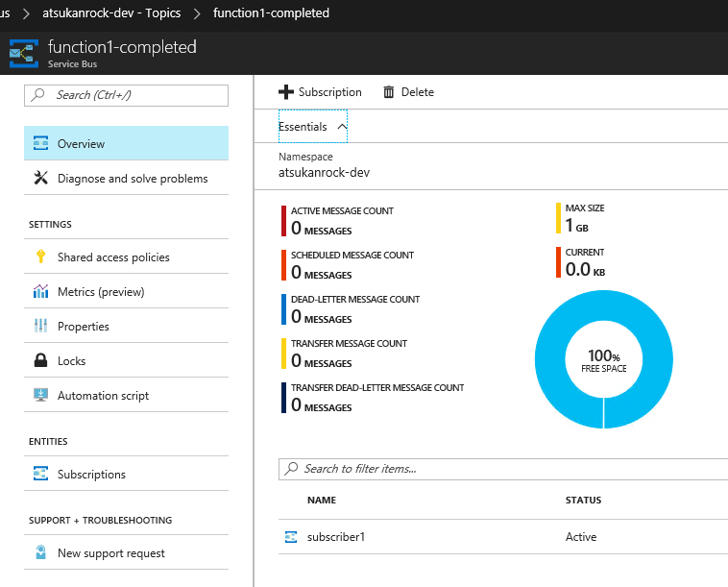Click breadcrumb chevron before function1-completed
The height and width of the screenshot is (587, 728).
(x=197, y=13)
